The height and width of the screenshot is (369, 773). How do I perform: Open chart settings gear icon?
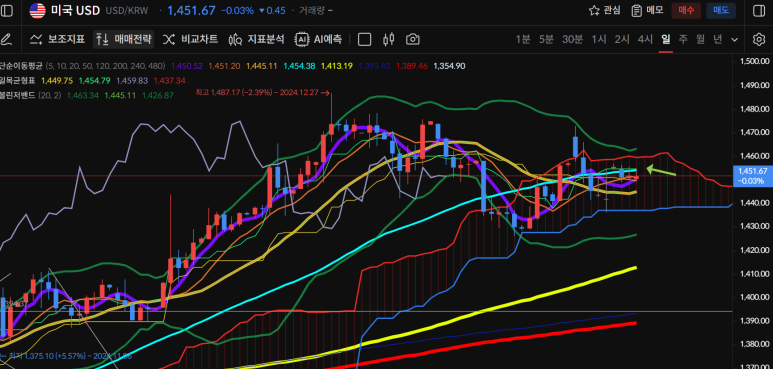758,39
